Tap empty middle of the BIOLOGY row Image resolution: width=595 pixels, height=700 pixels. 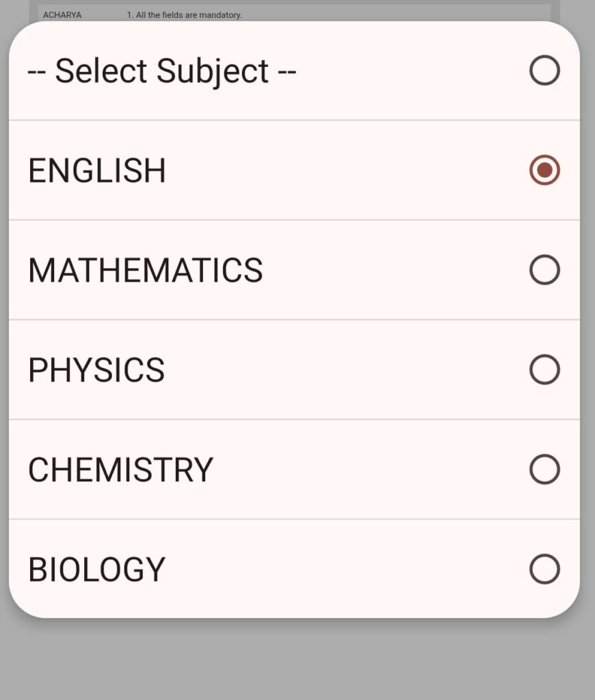pos(342,569)
